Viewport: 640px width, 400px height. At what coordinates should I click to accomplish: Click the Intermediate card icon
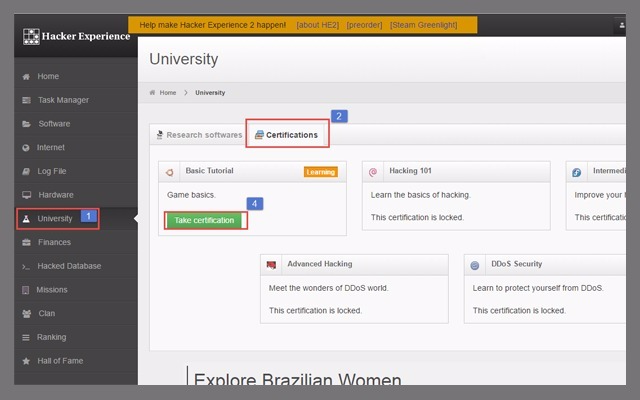coord(576,173)
